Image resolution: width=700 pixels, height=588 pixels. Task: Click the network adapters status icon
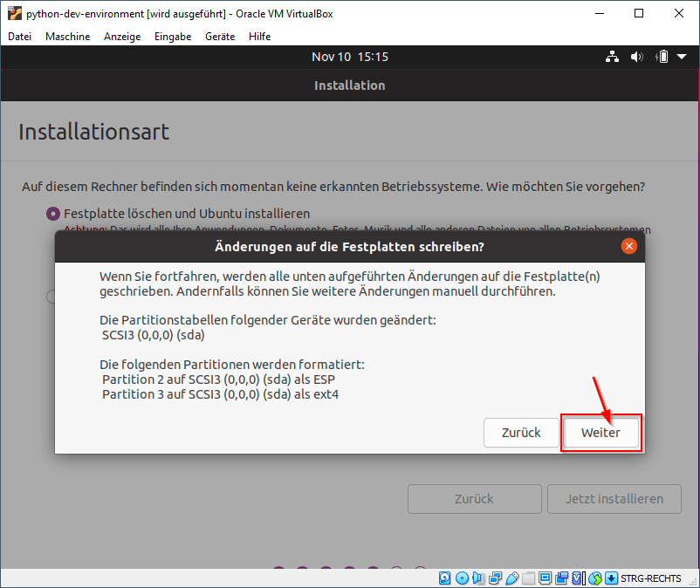(x=494, y=578)
